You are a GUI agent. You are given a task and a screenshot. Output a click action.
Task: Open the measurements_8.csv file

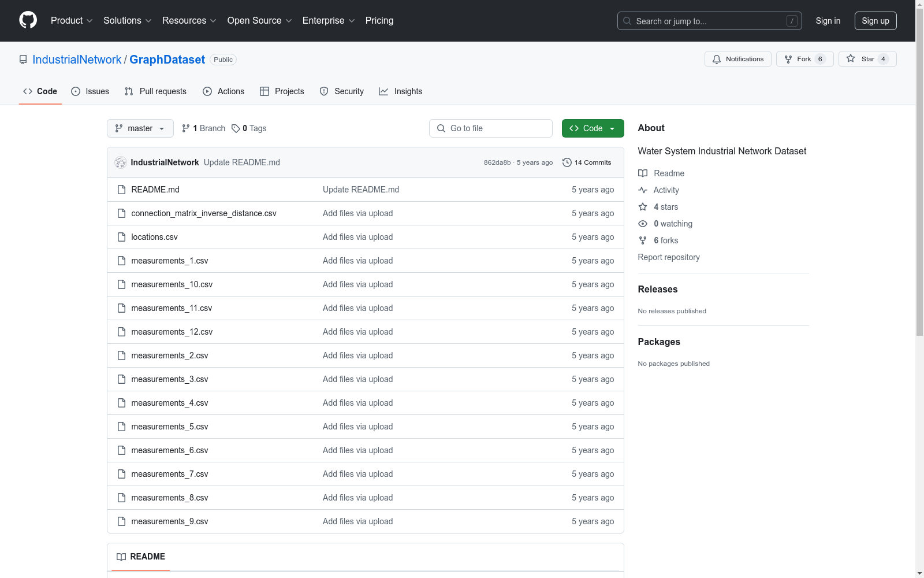coord(170,498)
